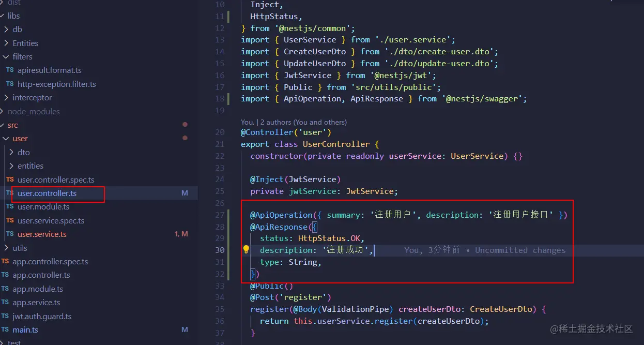Collapse the user folder
Screen dimensions: 644x345
(6, 139)
